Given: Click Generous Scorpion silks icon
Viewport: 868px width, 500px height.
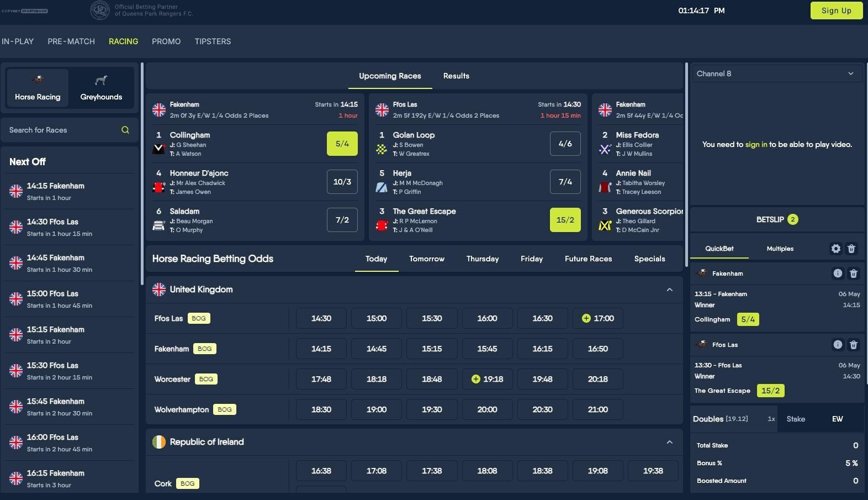Looking at the screenshot, I should tap(605, 225).
